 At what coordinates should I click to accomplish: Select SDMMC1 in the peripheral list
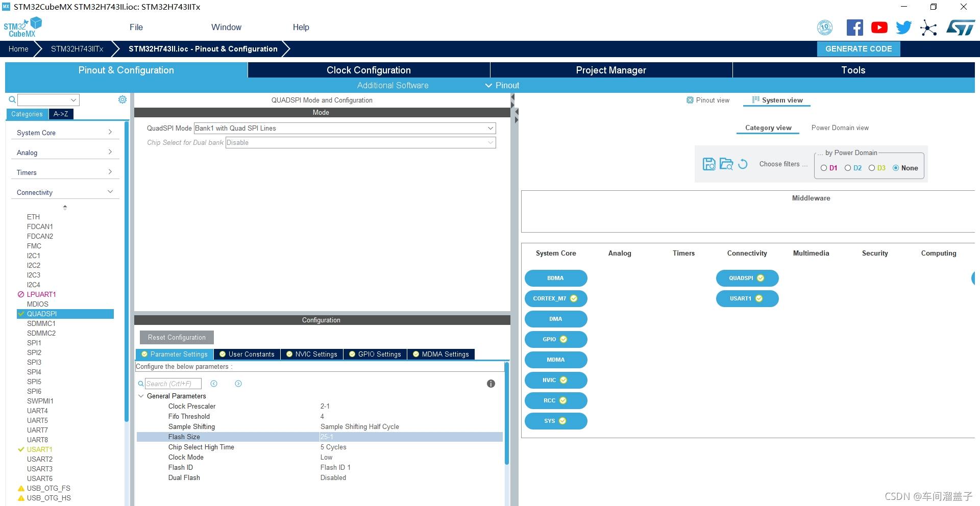click(x=41, y=323)
